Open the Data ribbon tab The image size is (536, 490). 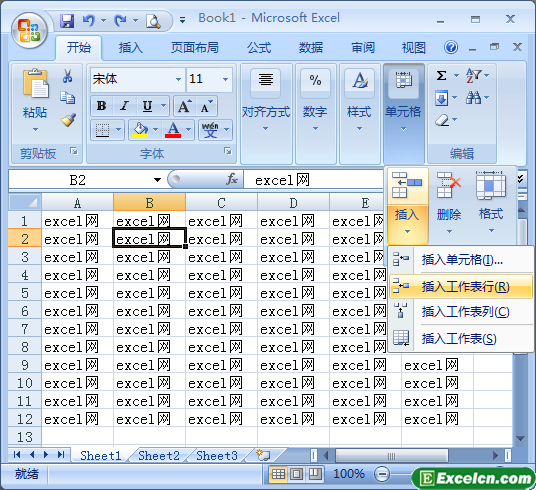tap(311, 48)
